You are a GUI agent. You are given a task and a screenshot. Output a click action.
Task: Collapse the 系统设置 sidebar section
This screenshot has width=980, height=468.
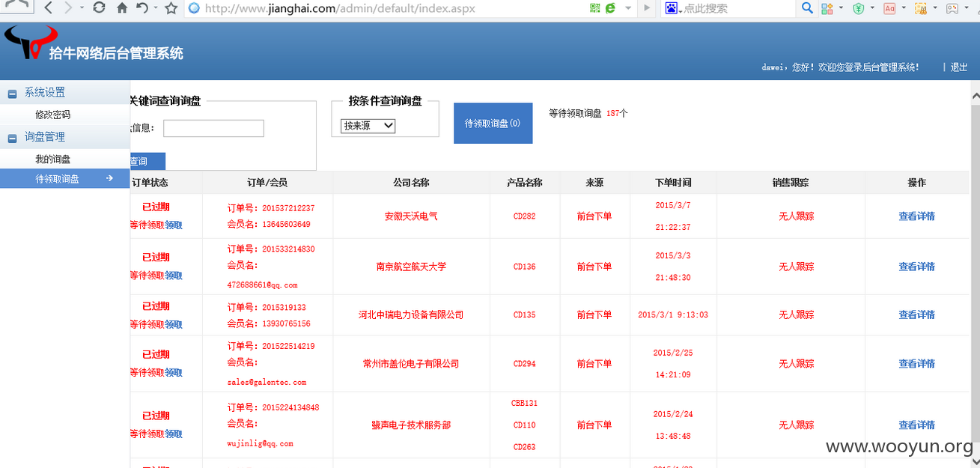(12, 94)
